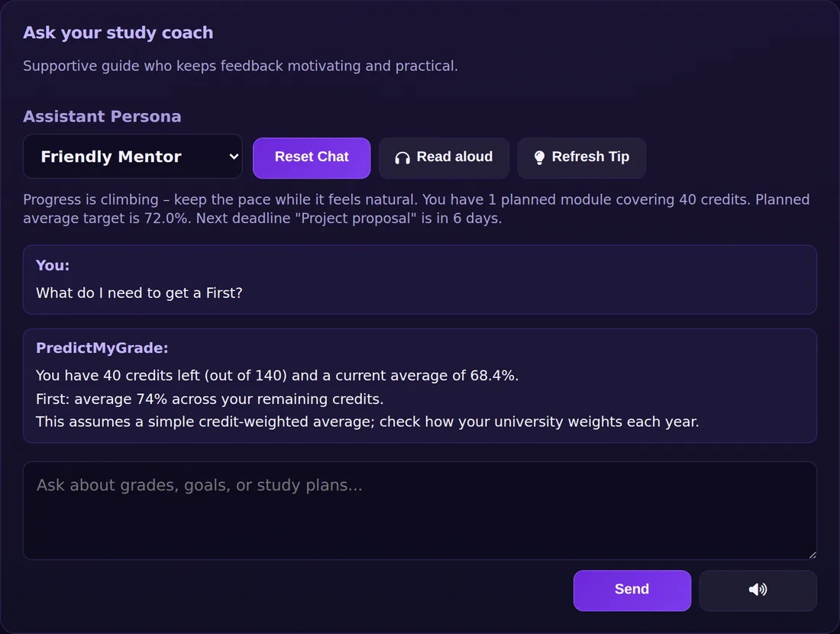
Task: Click the chevron arrow on the persona selector
Action: click(234, 157)
